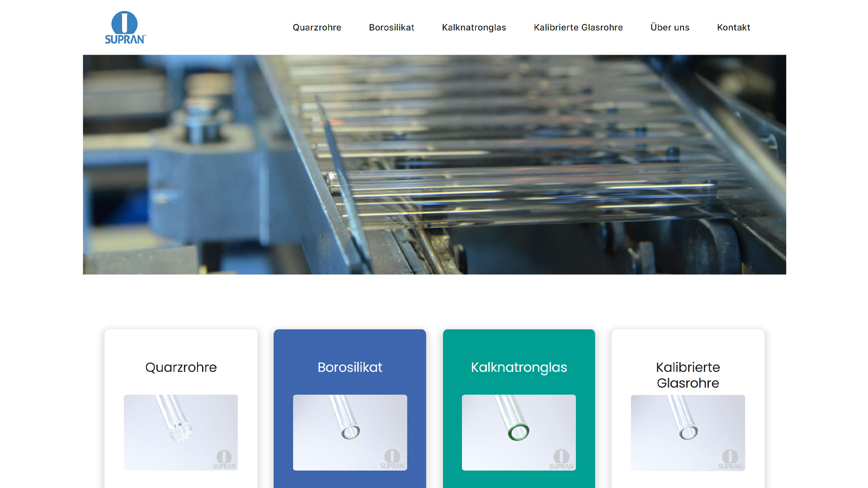The width and height of the screenshot is (868, 488).
Task: Click the Kalknatronglas card title
Action: pos(519,367)
